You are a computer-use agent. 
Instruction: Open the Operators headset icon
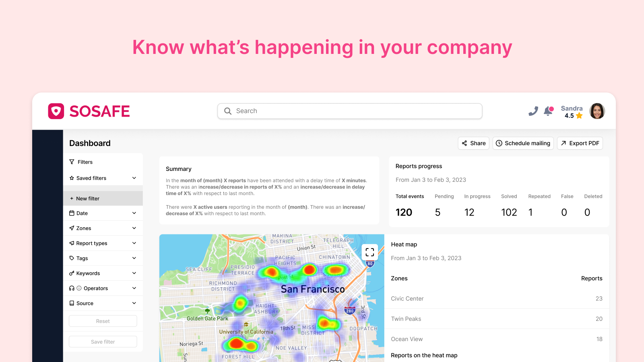[x=72, y=288]
